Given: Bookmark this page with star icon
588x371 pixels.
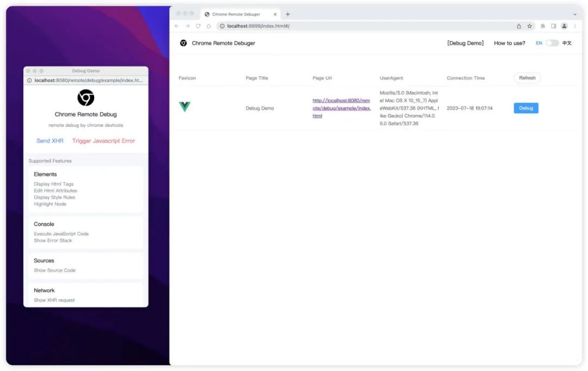Looking at the screenshot, I should coord(530,26).
